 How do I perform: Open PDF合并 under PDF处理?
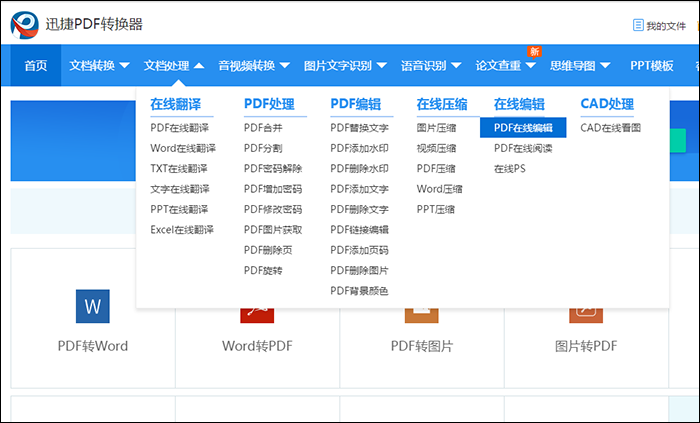(263, 128)
